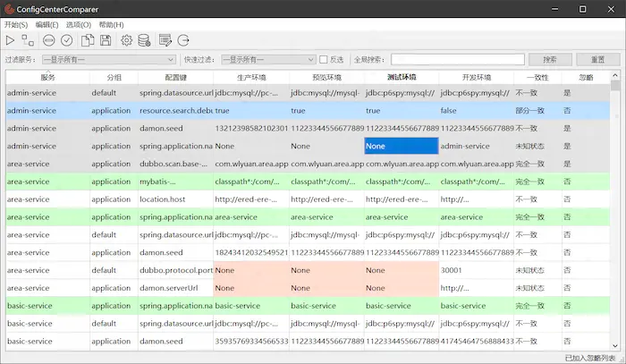This screenshot has width=626, height=364.
Task: Click the 搜索 button
Action: [550, 59]
